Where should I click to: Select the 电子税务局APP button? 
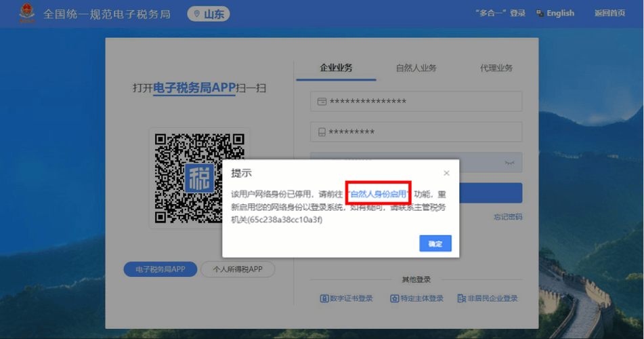click(x=160, y=269)
